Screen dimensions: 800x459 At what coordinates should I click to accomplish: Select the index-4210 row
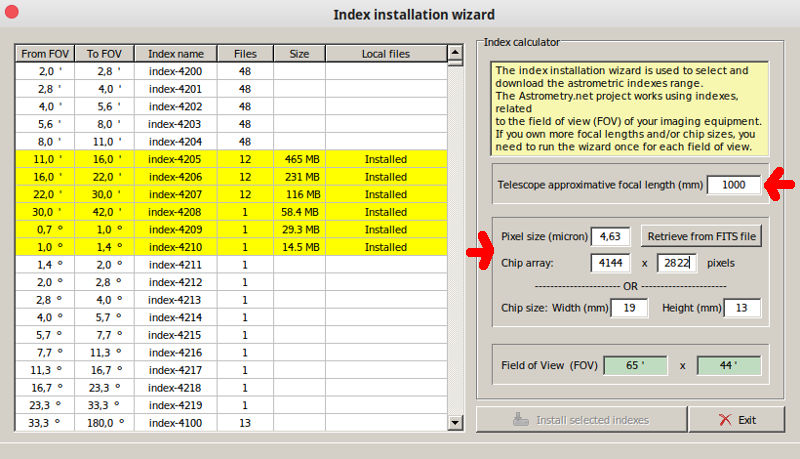click(176, 247)
